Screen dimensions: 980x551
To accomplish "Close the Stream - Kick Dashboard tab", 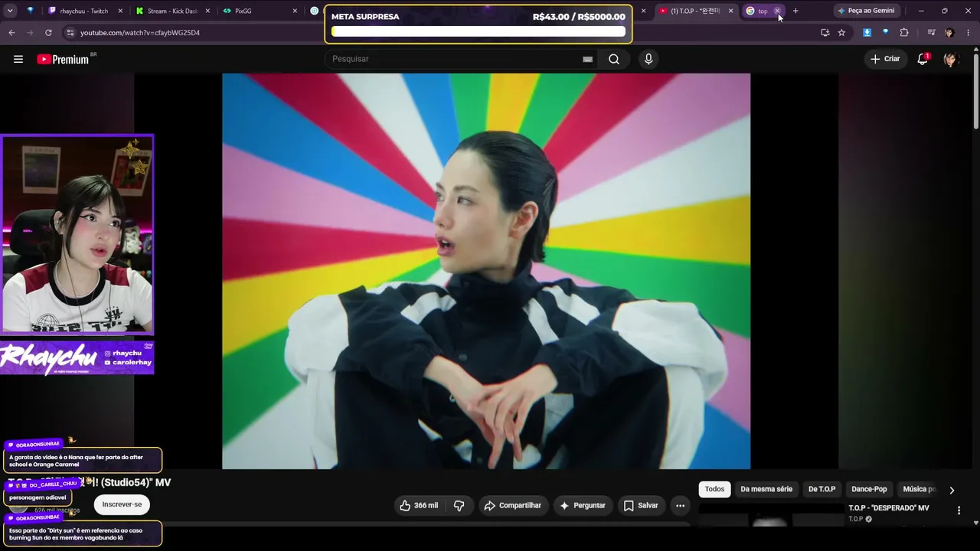I will tap(208, 11).
